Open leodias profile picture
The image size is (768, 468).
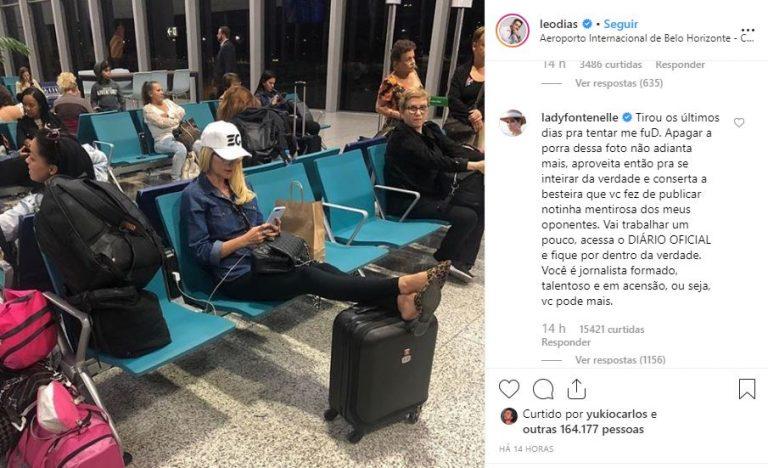point(512,30)
